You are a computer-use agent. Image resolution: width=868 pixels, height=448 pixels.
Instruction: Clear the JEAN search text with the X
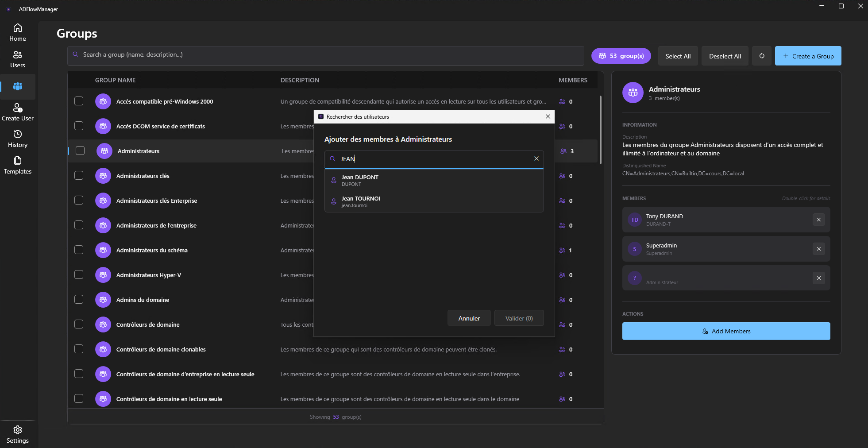tap(536, 159)
